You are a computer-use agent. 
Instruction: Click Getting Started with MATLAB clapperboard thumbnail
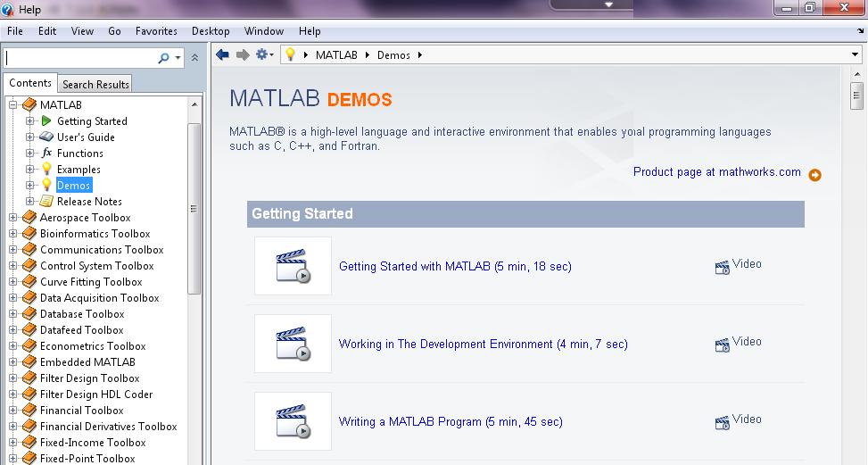tap(293, 266)
